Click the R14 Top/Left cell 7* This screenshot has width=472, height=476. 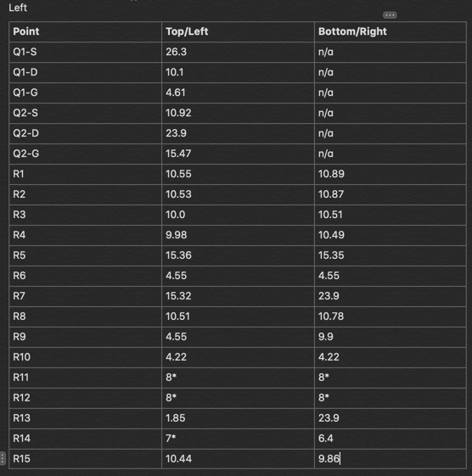(239, 439)
